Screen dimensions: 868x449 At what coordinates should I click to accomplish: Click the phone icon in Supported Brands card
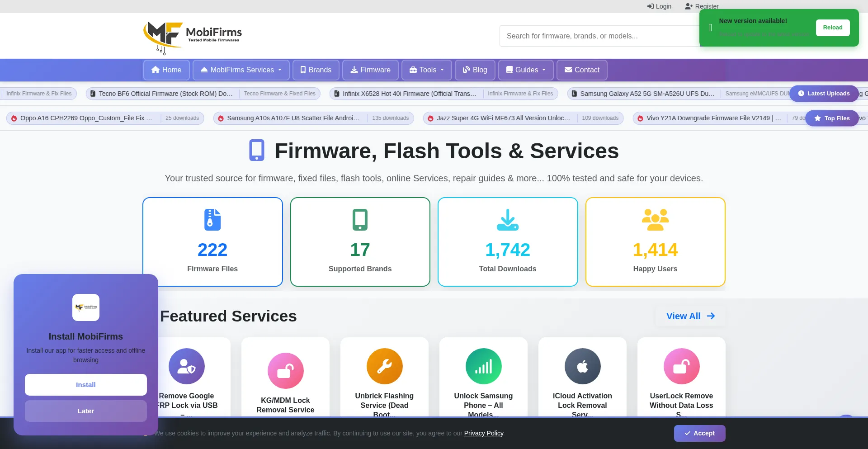[x=360, y=220]
